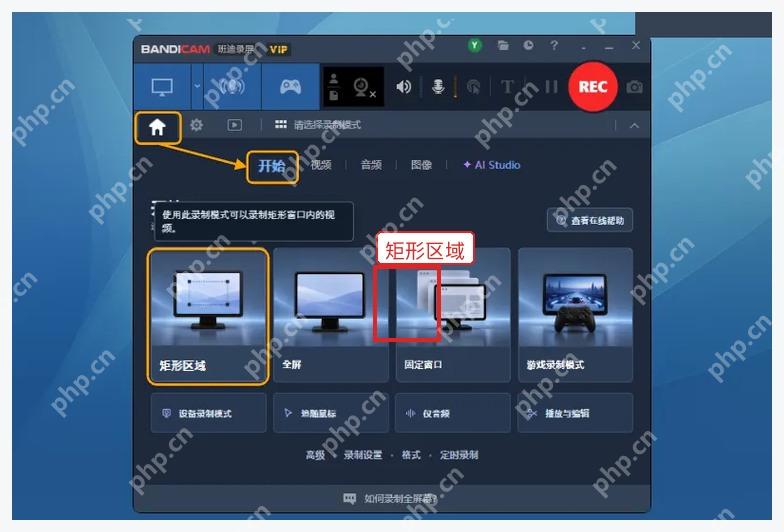Select the screen recording mode monitor icon
Image resolution: width=784 pixels, height=532 pixels.
pyautogui.click(x=162, y=87)
